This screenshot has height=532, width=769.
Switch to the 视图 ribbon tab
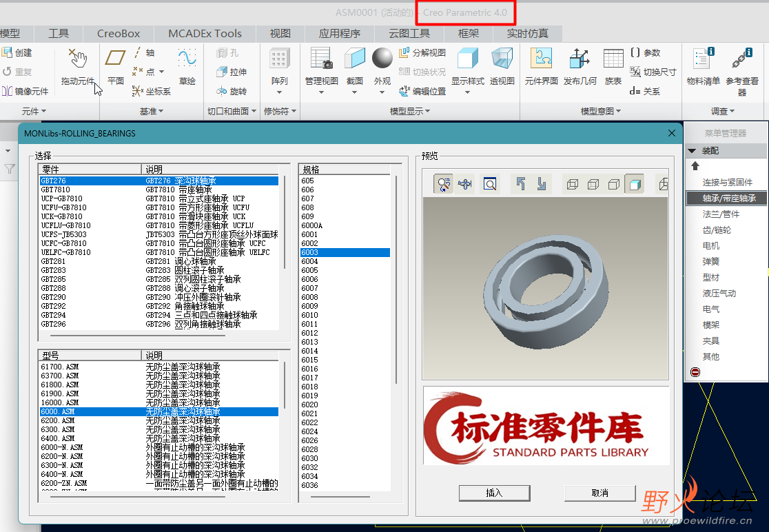pyautogui.click(x=280, y=32)
